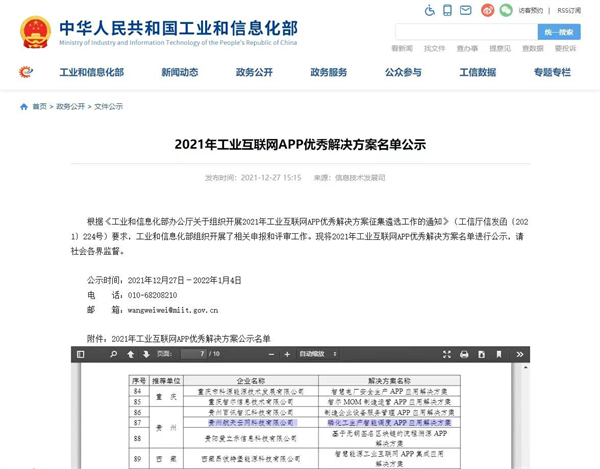Open the 要投诉 quick link
The image size is (600, 469).
click(x=566, y=48)
